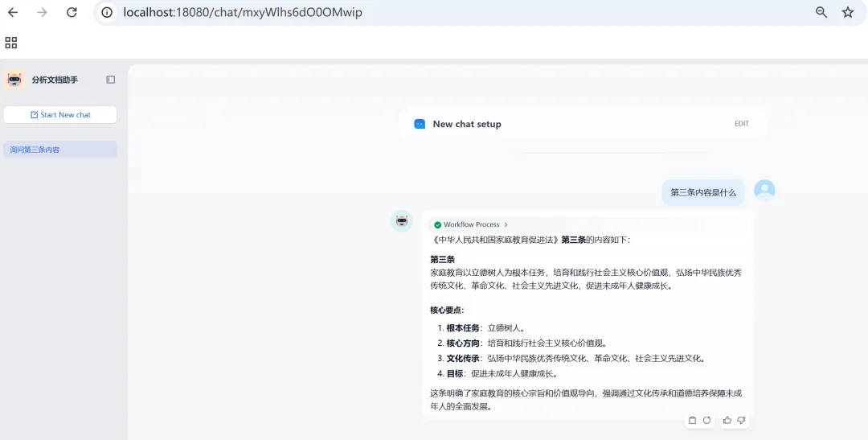
Task: Click EDIT on New chat setup
Action: coord(742,124)
